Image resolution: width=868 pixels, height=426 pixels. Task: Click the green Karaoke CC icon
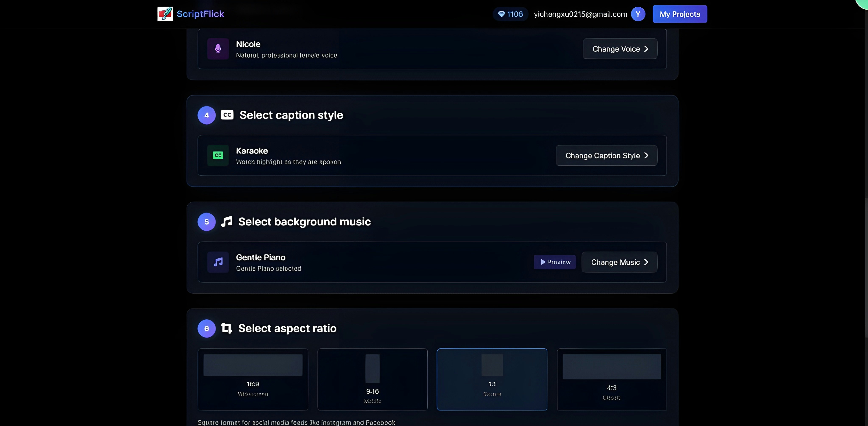[x=218, y=155]
